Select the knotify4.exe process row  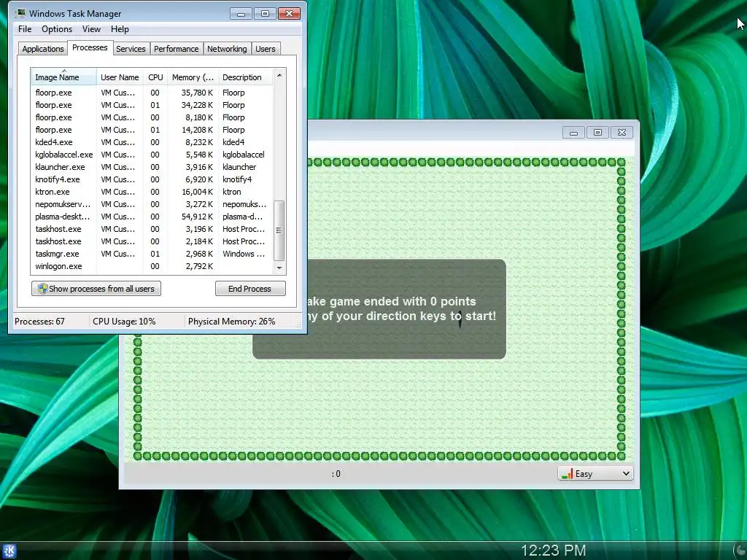[152, 179]
